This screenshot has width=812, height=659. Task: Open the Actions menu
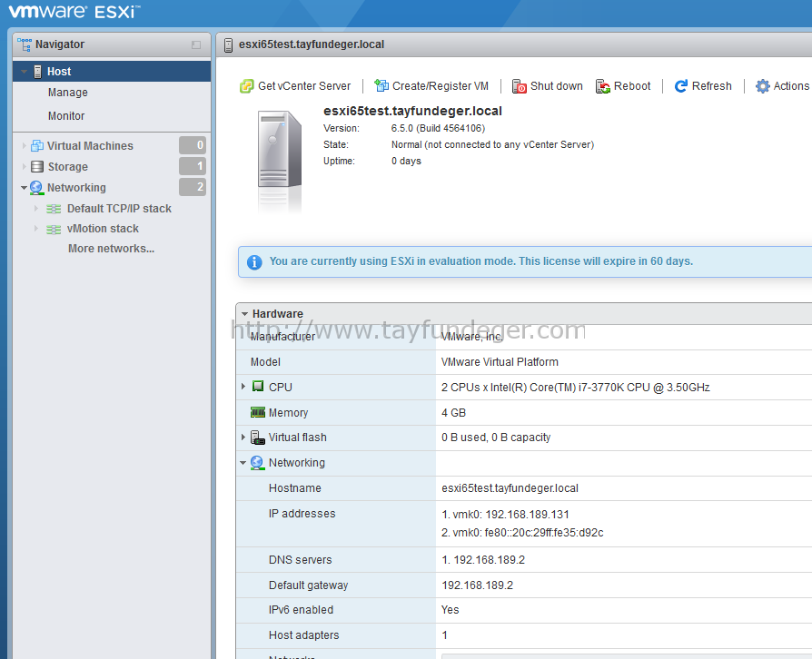click(783, 86)
